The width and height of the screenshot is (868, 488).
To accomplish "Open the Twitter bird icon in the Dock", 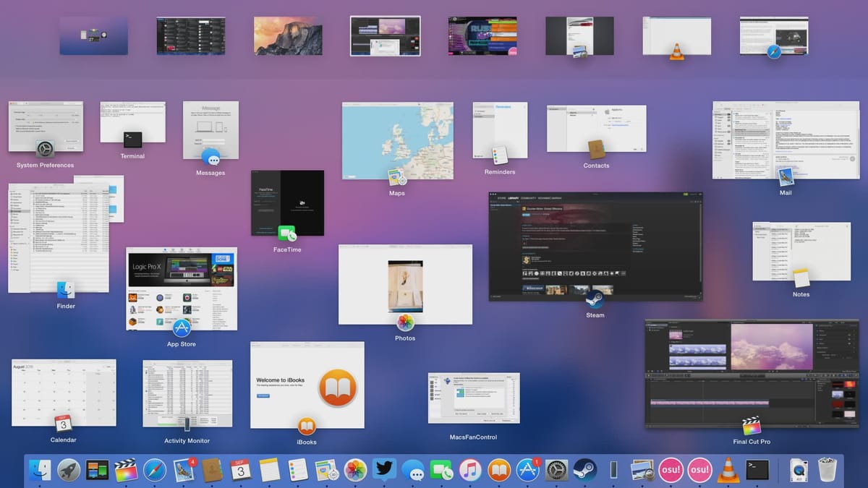I will (x=384, y=470).
